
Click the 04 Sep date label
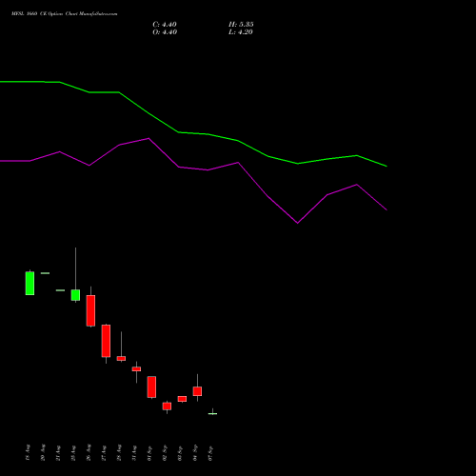point(195,452)
